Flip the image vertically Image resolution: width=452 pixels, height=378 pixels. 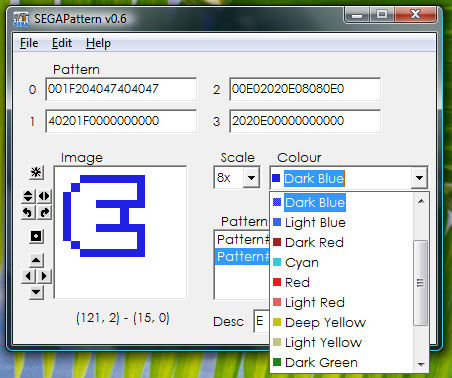[x=28, y=196]
